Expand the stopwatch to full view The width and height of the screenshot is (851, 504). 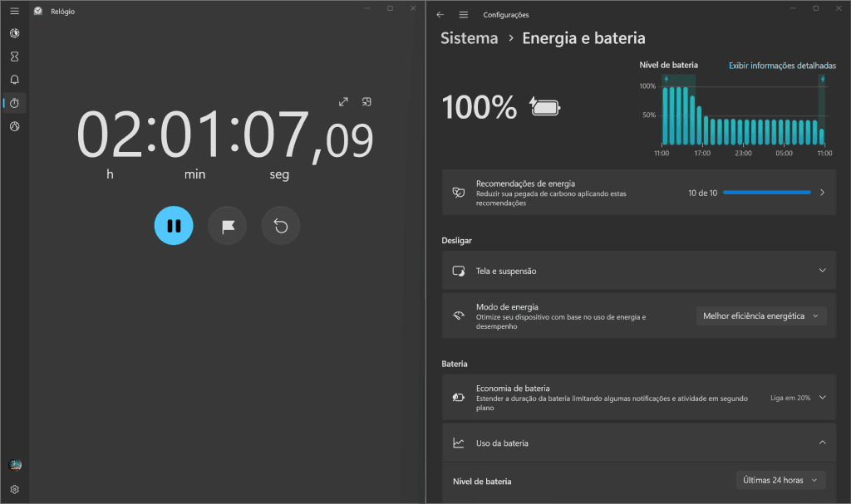(343, 102)
